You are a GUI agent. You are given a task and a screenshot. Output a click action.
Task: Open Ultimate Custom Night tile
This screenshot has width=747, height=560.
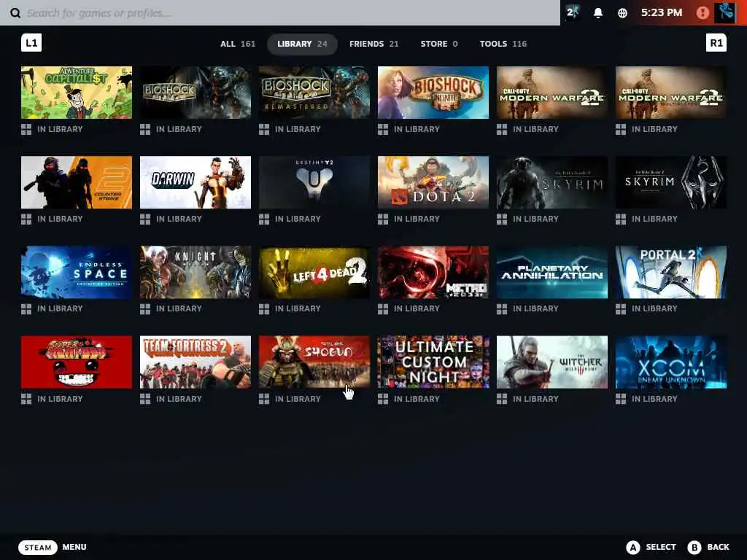433,362
